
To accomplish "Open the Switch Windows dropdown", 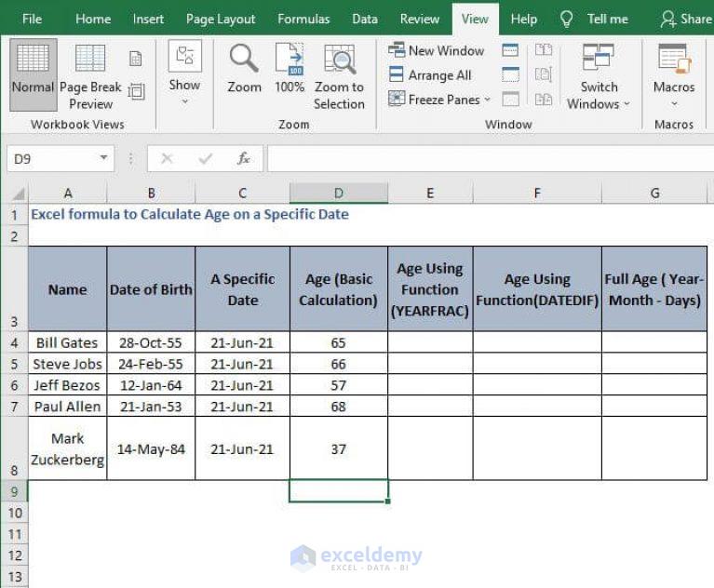I will point(599,76).
